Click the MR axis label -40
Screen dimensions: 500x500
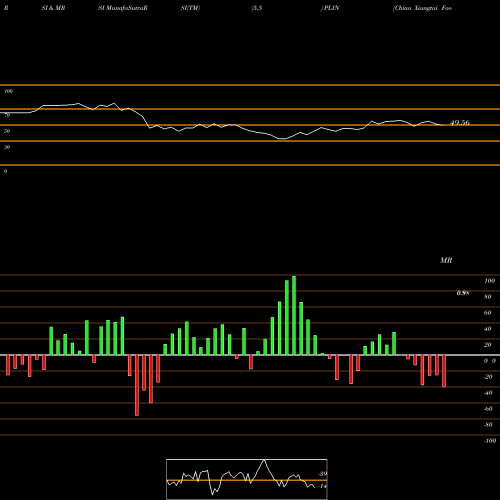coord(488,393)
